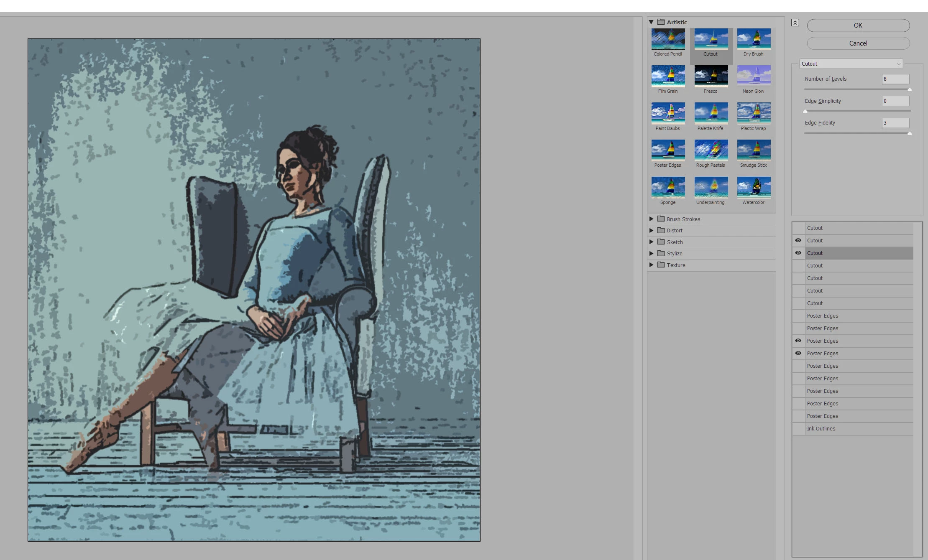Select the Poster Edges filter thumbnail
Viewport: 928px width, 560px height.
click(668, 150)
